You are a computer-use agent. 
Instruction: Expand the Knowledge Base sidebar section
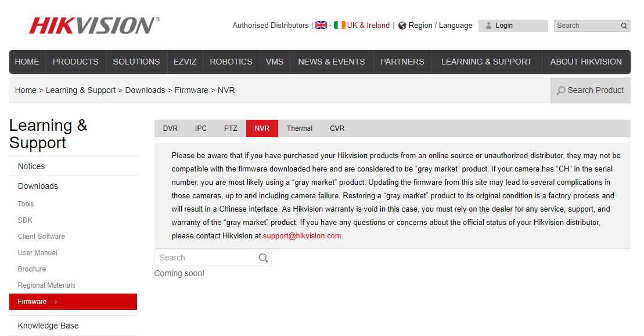(48, 326)
